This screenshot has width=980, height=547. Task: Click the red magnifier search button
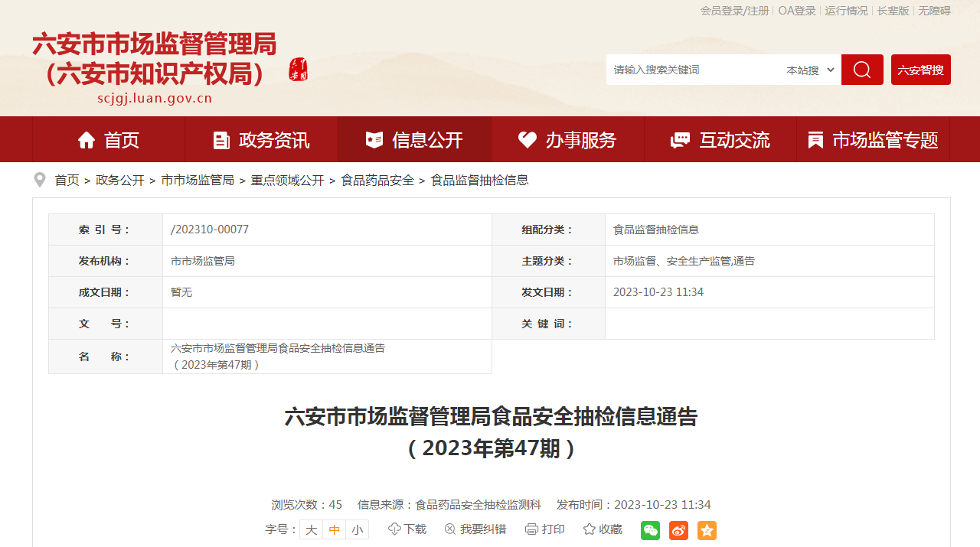pyautogui.click(x=862, y=70)
